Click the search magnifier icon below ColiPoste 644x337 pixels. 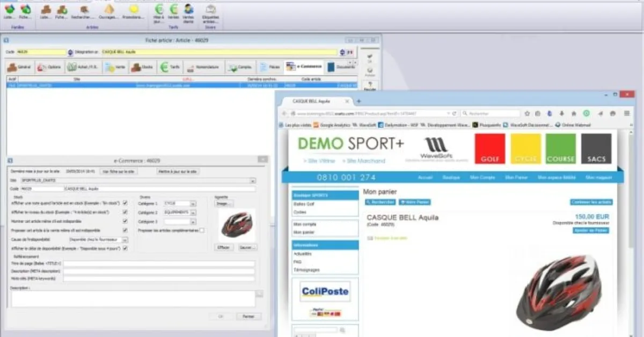coord(342,330)
